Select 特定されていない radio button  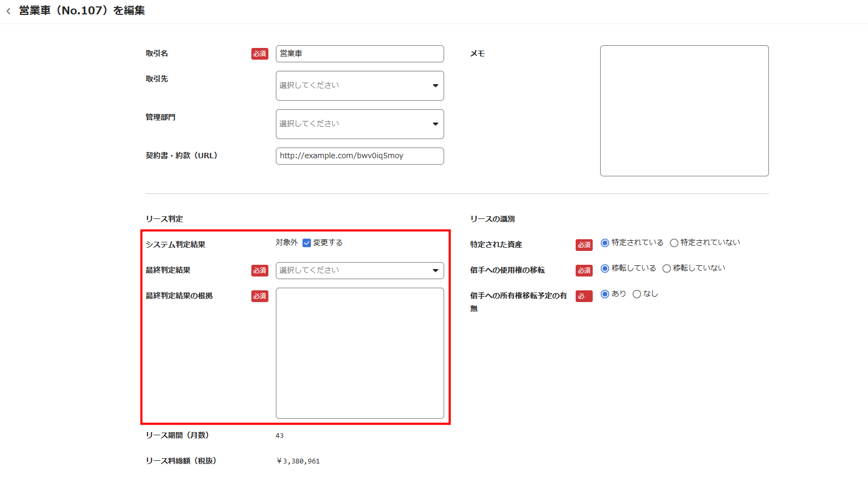point(674,243)
